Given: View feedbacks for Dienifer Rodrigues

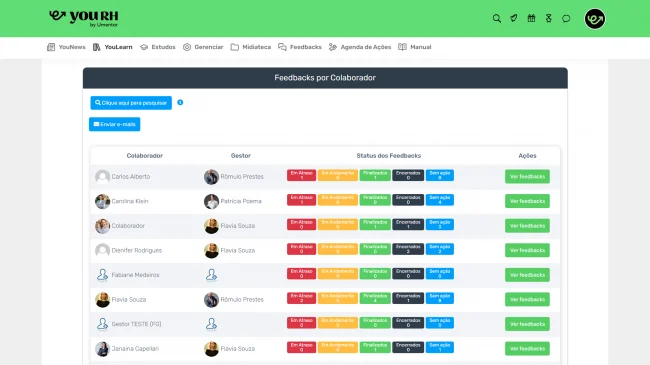Looking at the screenshot, I should [x=527, y=250].
